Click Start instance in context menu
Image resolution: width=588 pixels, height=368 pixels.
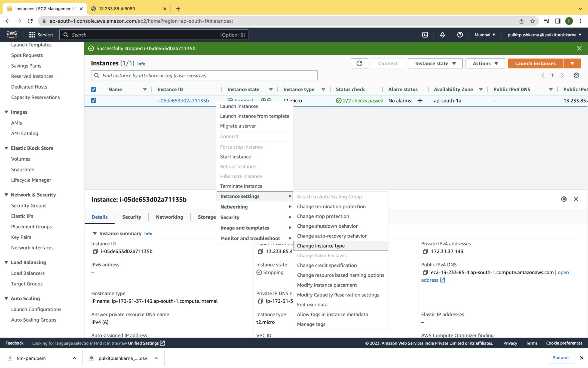point(235,157)
